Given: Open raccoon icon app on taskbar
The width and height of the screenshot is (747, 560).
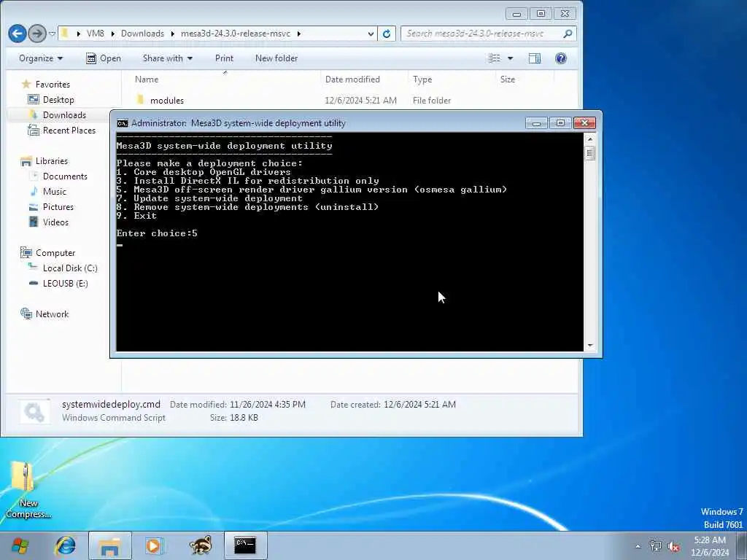Looking at the screenshot, I should click(200, 545).
